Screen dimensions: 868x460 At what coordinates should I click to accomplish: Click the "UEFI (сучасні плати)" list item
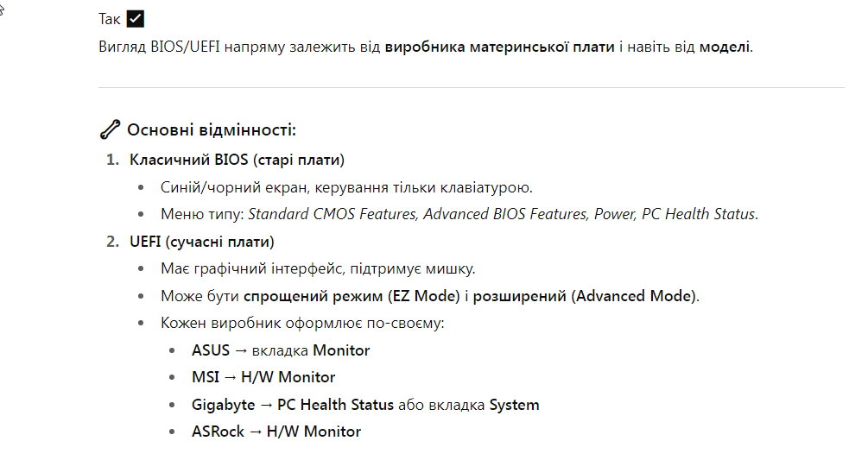(x=202, y=242)
